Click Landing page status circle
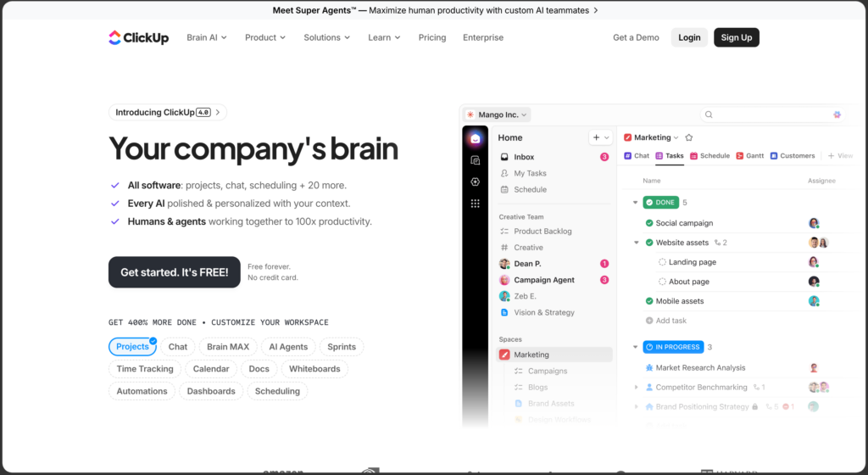This screenshot has width=868, height=475. [x=662, y=262]
